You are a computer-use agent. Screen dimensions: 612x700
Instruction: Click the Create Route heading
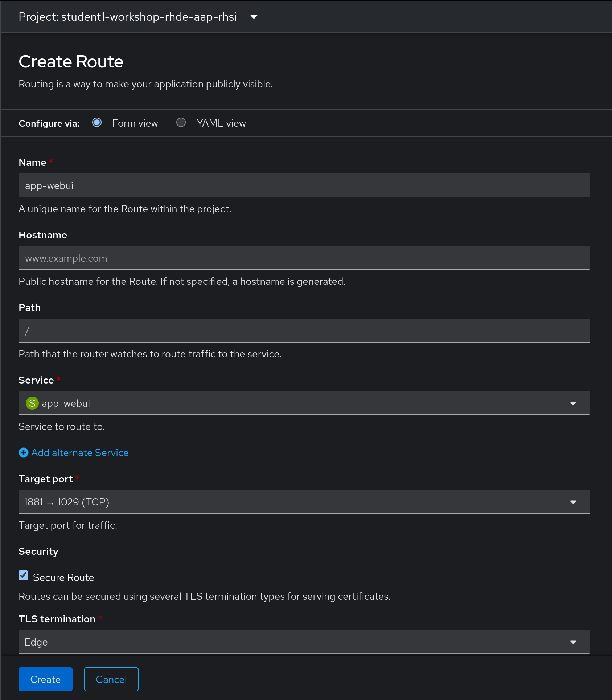pos(71,61)
